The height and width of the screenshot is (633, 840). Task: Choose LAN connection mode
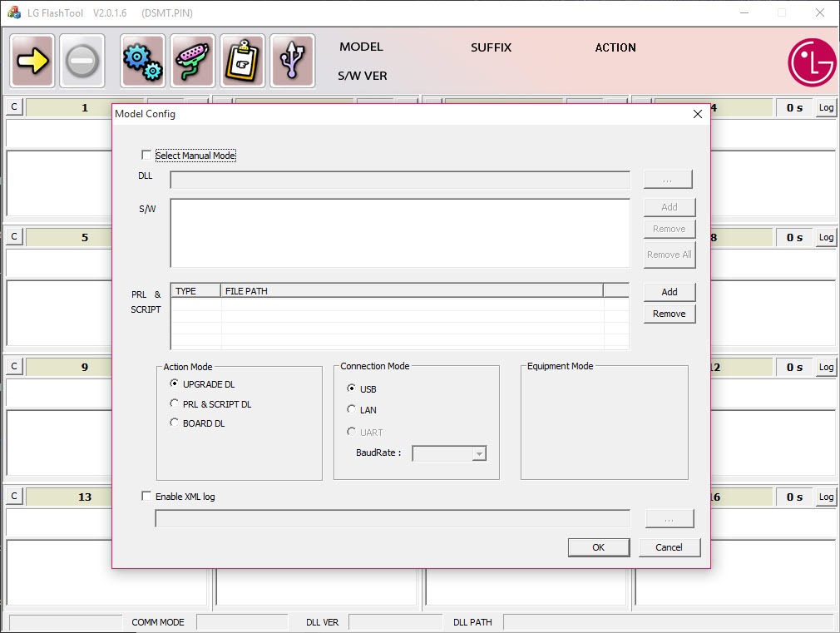[x=352, y=410]
